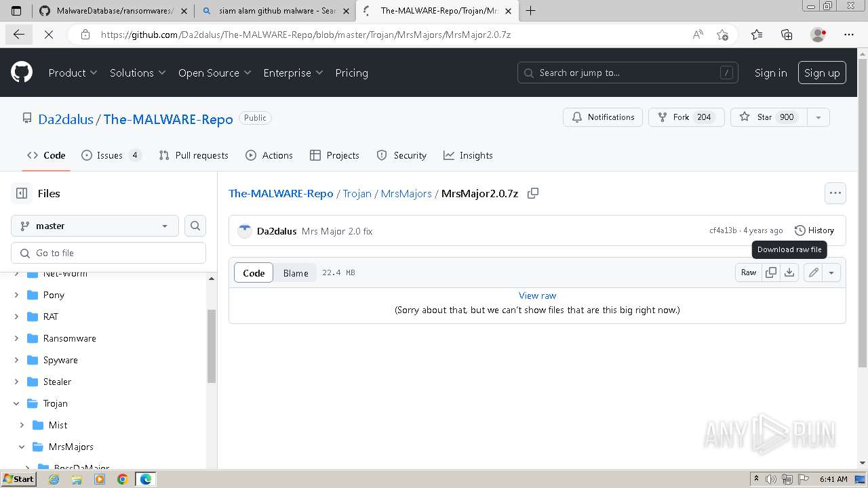Screen dimensions: 868x488
Task: Go to Pricing page
Action: coord(351,73)
